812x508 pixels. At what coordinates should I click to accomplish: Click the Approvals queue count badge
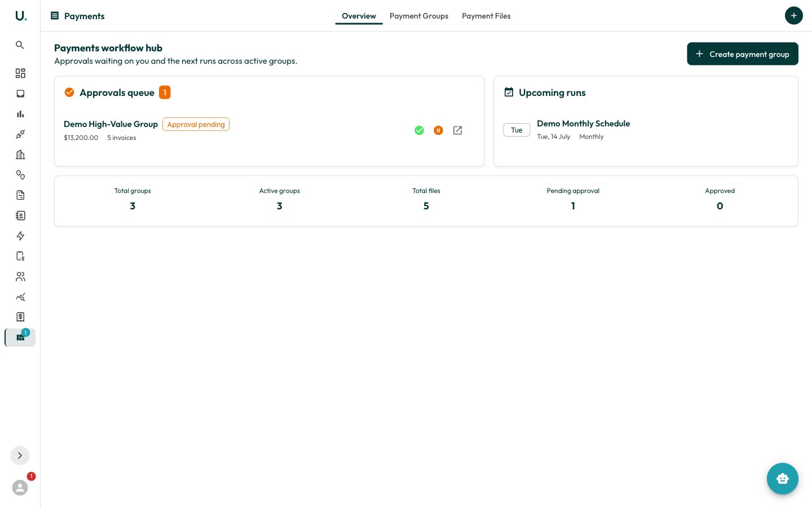click(x=165, y=93)
